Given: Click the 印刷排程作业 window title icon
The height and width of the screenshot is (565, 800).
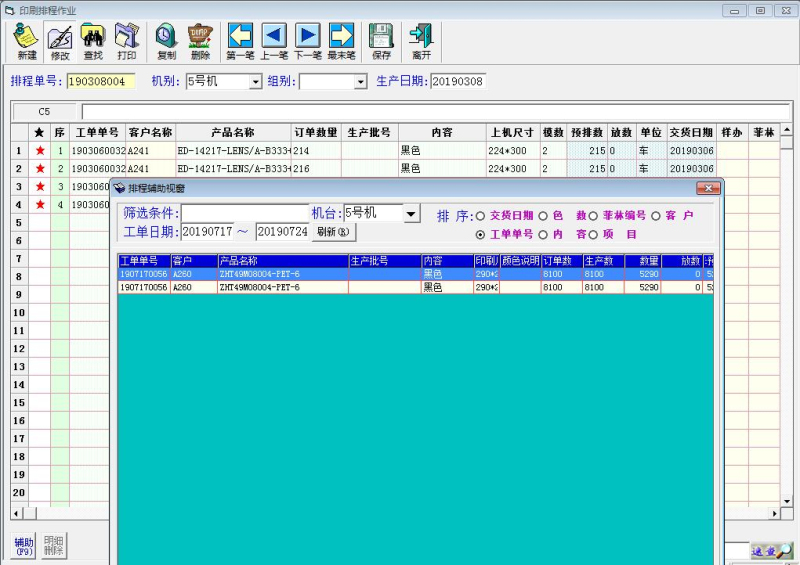Looking at the screenshot, I should coord(10,10).
